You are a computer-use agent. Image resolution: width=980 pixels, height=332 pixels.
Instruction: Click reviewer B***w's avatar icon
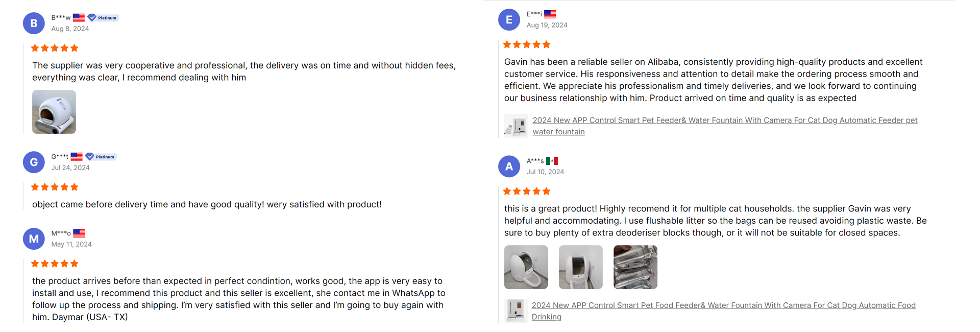[34, 23]
